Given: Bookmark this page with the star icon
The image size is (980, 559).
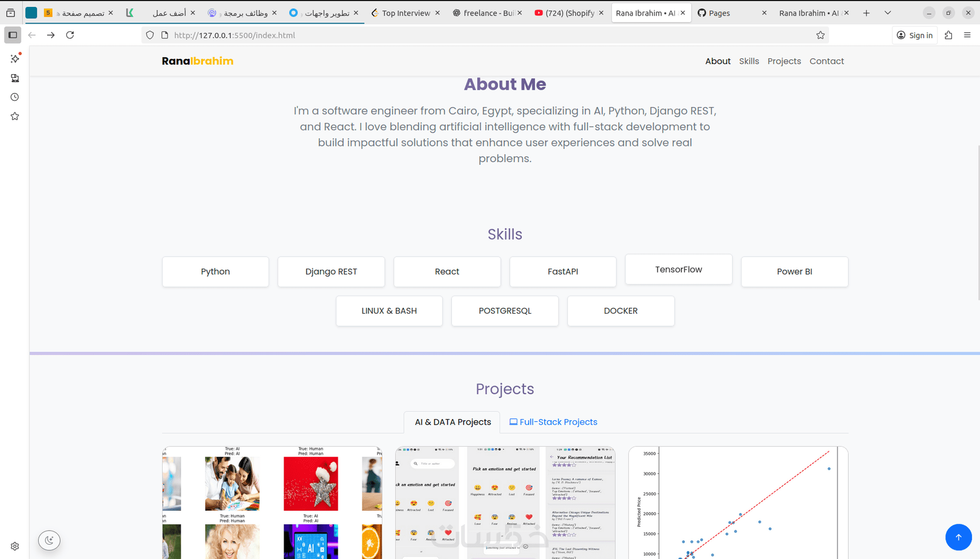Looking at the screenshot, I should (x=820, y=35).
